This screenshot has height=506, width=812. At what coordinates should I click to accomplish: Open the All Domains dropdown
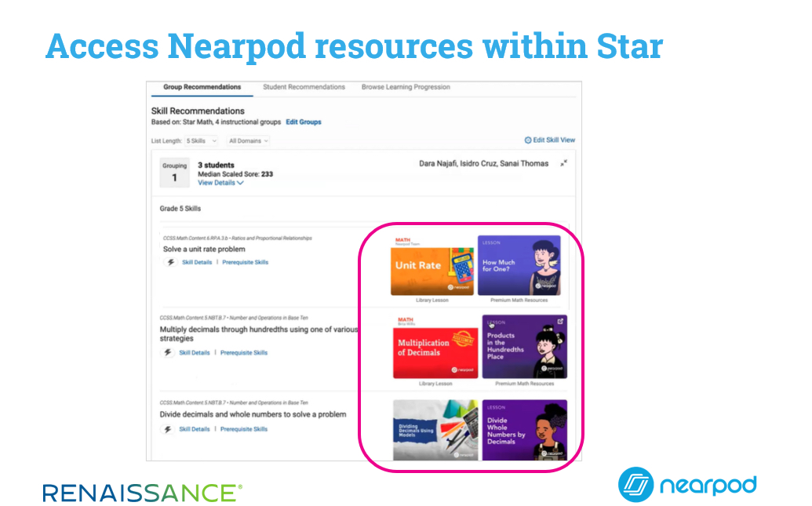249,141
